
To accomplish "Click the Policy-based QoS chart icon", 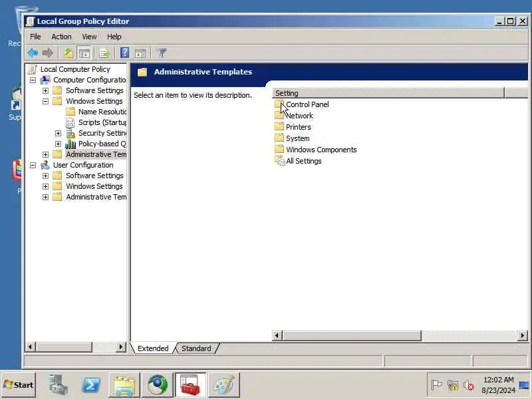I will point(70,144).
